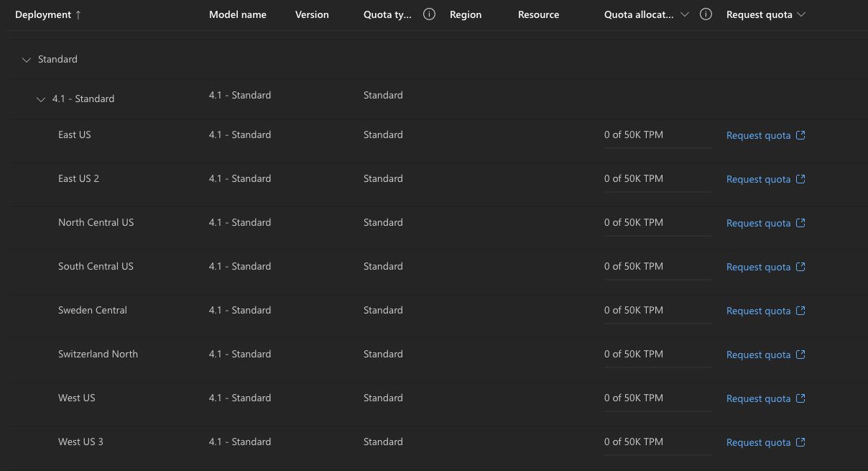Click the Quota allocation info icon
868x471 pixels.
coord(706,14)
